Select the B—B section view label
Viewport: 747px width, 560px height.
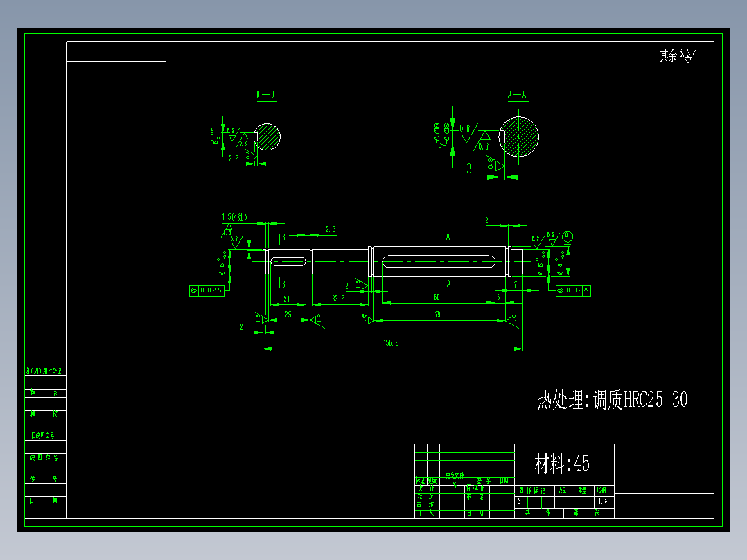click(266, 94)
